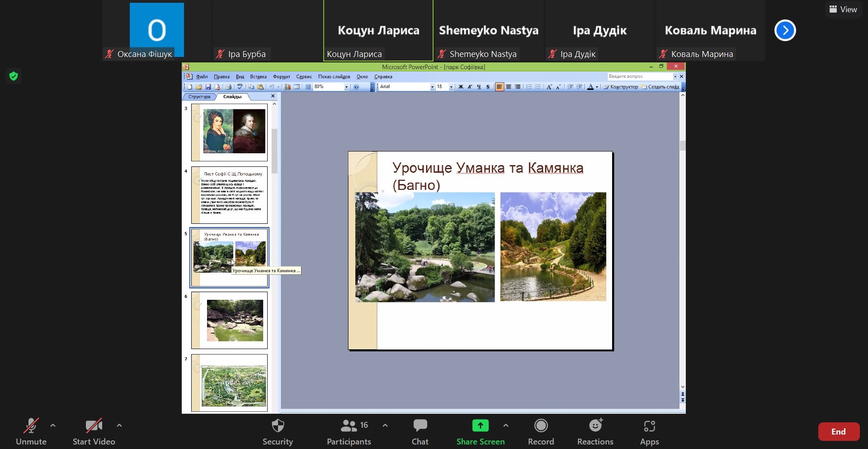Click the green Share Screen icon
This screenshot has height=449, width=868.
(x=480, y=426)
